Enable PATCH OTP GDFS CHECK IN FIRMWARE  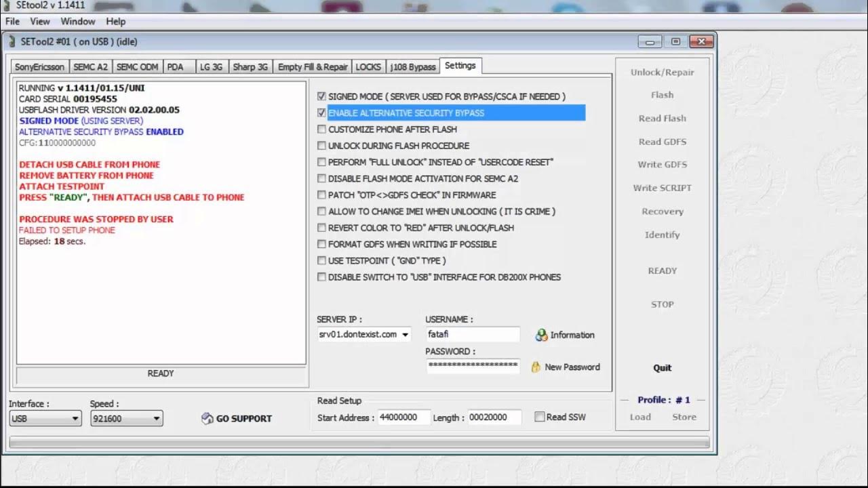point(322,195)
